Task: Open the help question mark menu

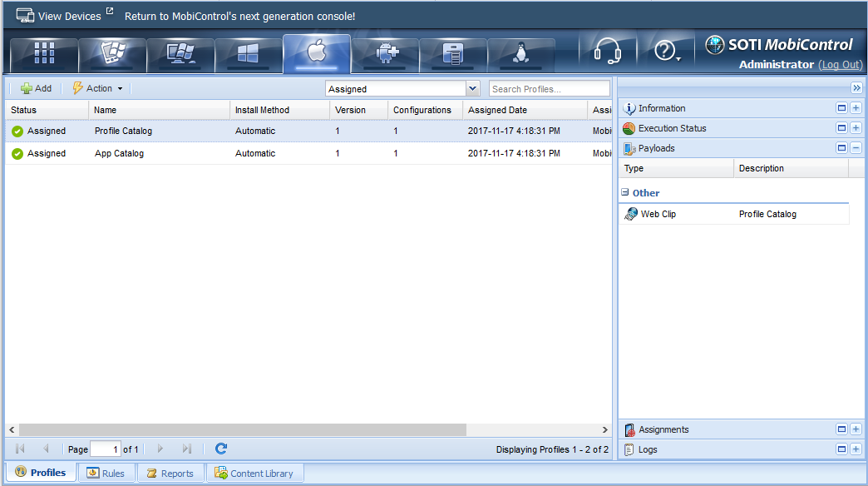Action: point(667,52)
